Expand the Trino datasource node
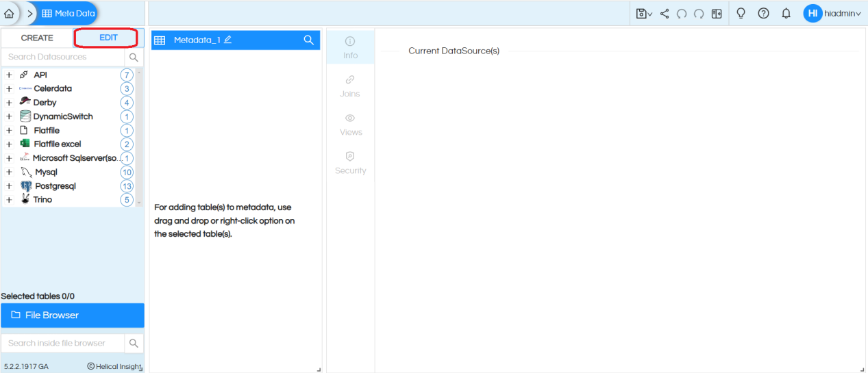The height and width of the screenshot is (373, 868). [9, 200]
